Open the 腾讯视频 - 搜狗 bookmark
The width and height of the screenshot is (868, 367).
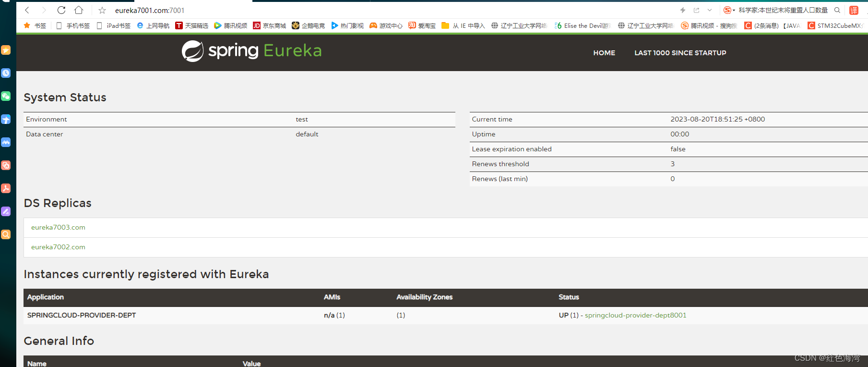click(x=709, y=25)
